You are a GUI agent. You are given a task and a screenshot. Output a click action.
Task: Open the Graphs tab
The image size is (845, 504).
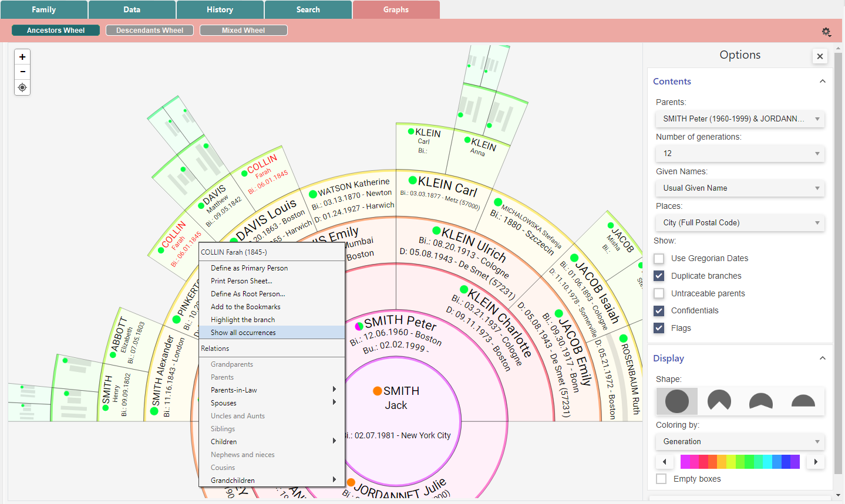pyautogui.click(x=396, y=9)
